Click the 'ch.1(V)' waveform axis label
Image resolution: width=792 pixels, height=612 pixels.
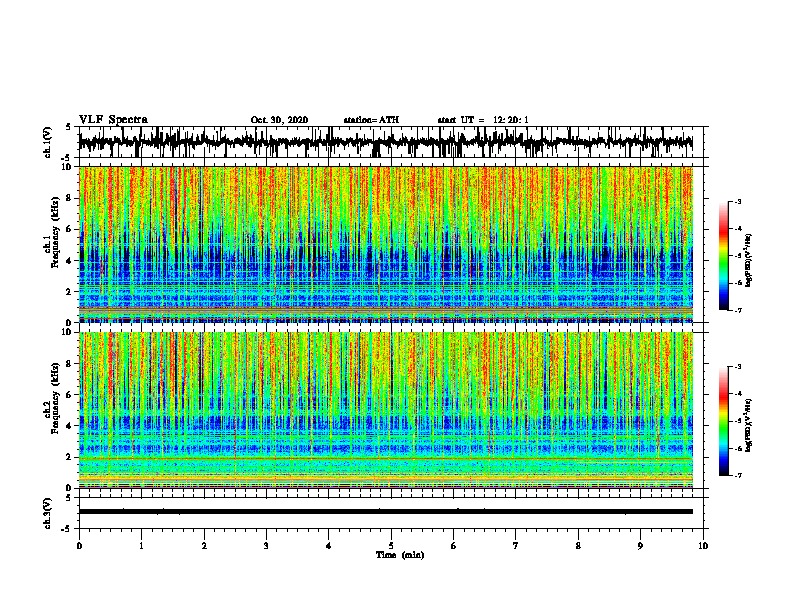tap(48, 142)
